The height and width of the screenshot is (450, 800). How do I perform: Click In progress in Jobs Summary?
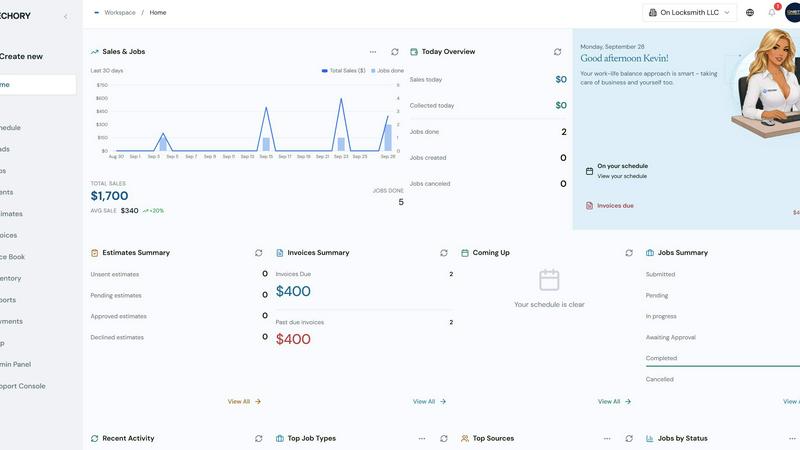pyautogui.click(x=661, y=317)
